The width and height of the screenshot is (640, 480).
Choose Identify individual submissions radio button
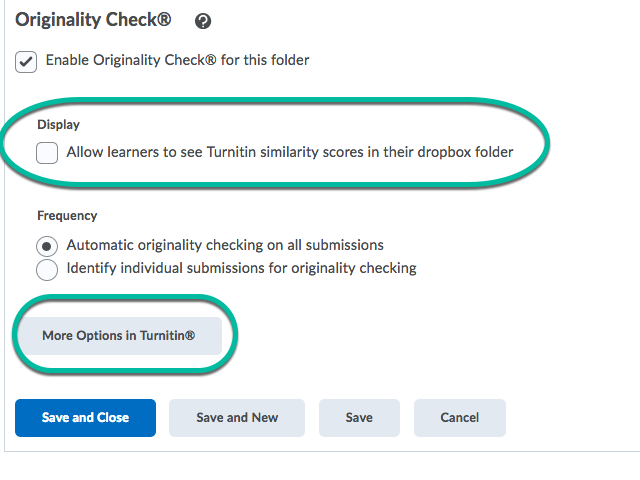click(47, 270)
